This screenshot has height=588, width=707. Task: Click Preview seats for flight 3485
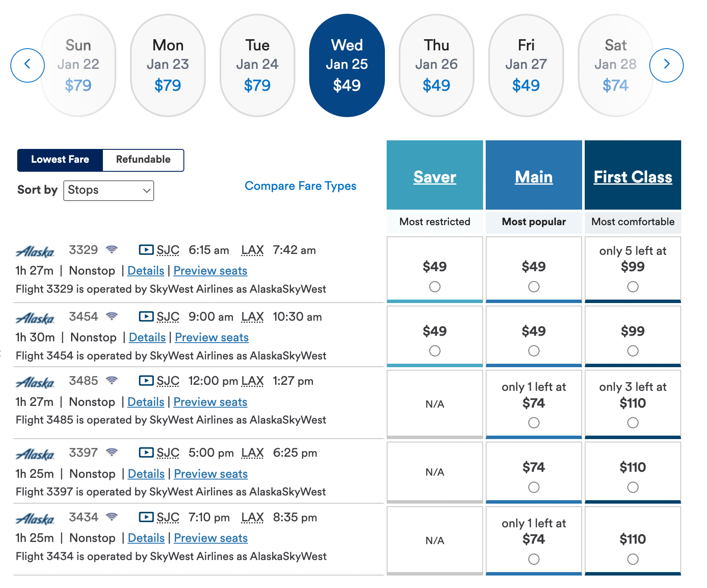click(211, 402)
